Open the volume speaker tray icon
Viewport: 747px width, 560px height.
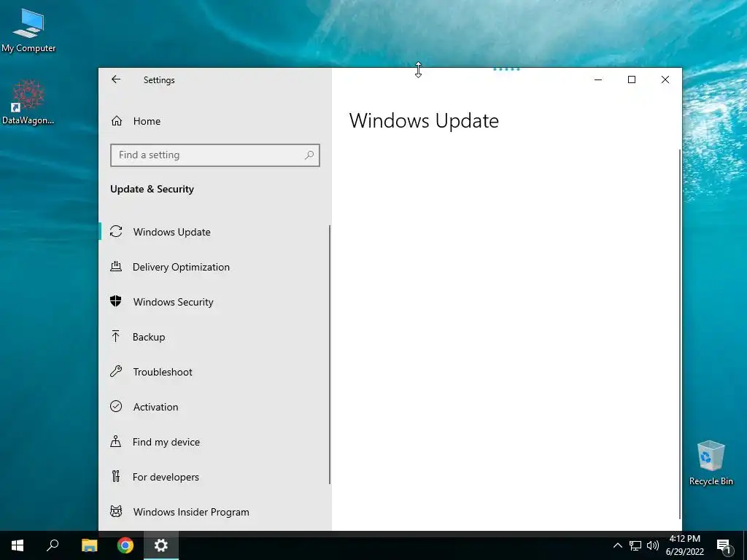click(x=653, y=545)
